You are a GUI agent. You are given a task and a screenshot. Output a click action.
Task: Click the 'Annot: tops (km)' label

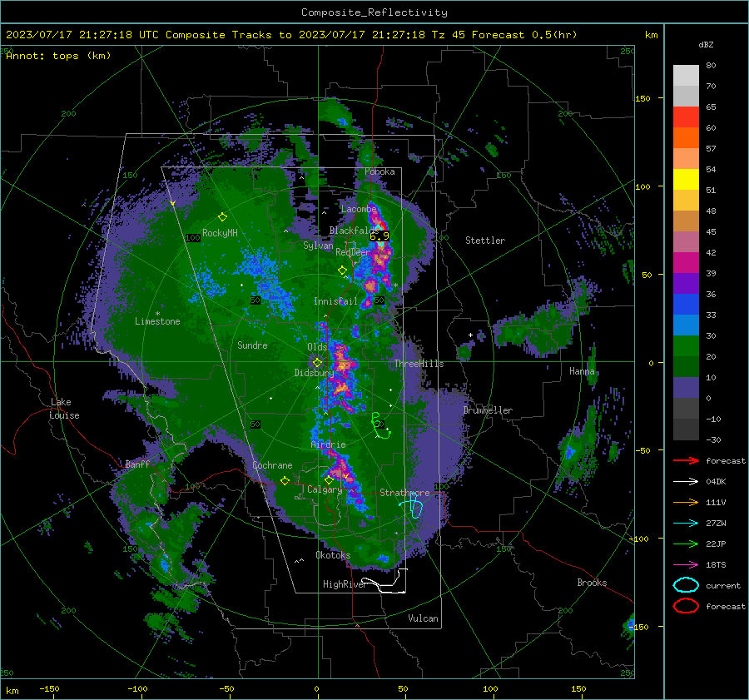coord(58,56)
